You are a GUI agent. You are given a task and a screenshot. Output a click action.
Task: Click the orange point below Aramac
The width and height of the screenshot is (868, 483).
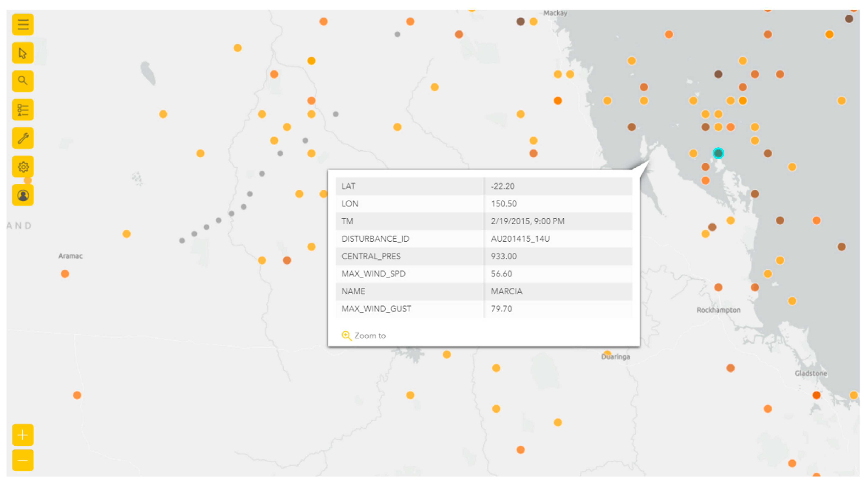point(65,274)
